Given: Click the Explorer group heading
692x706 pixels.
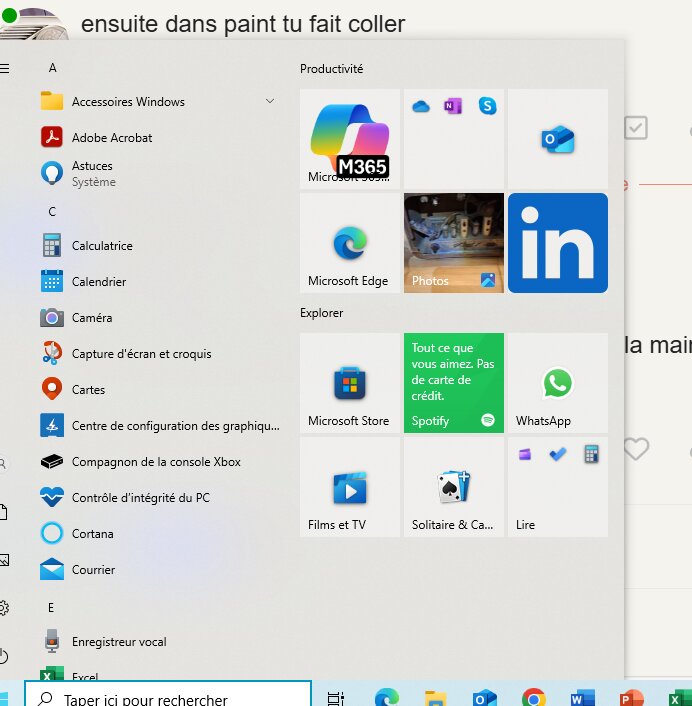Looking at the screenshot, I should coord(321,313).
